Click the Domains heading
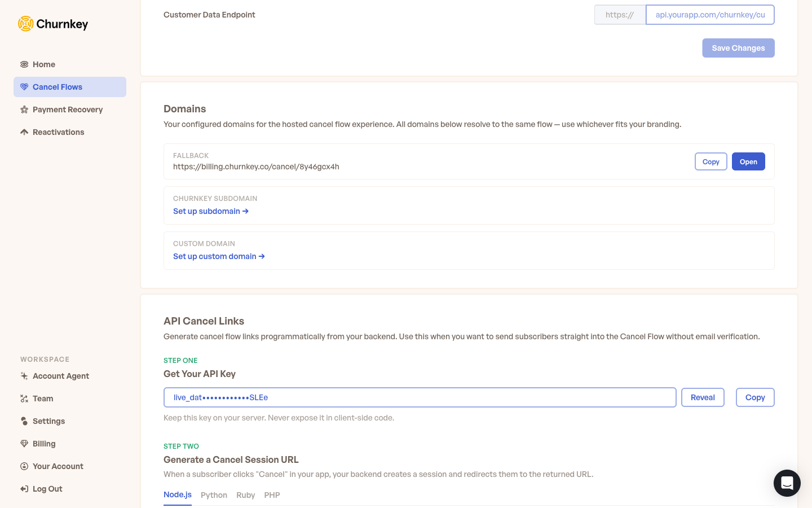This screenshot has width=812, height=508. 185,109
